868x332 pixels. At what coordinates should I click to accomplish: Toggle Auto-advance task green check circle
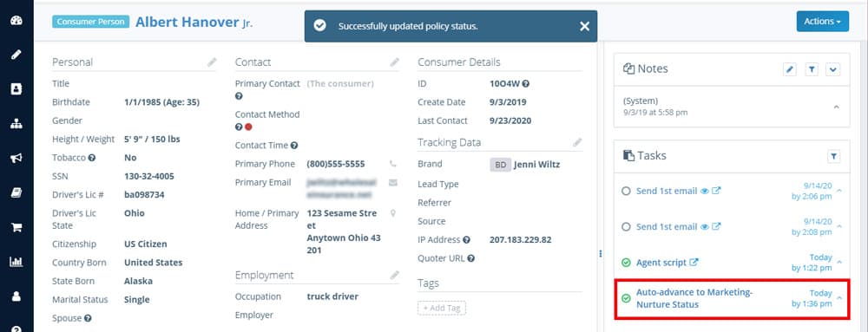tap(626, 298)
